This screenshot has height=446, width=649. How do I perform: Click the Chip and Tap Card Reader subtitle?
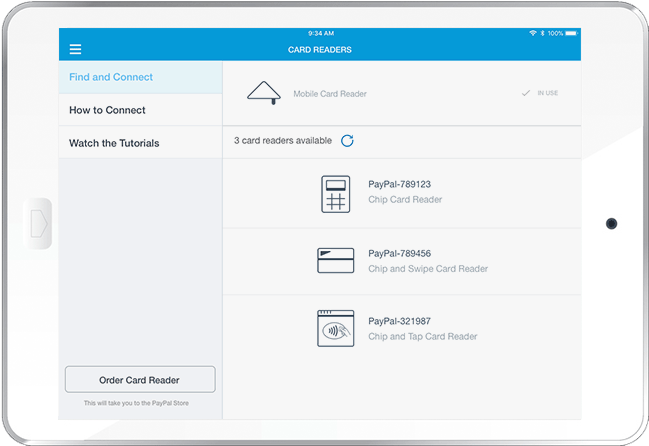tap(423, 336)
